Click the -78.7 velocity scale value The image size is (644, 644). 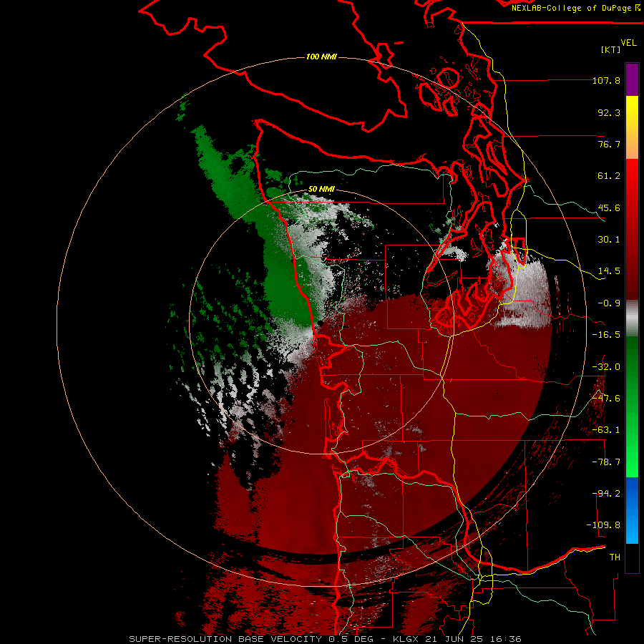(606, 462)
